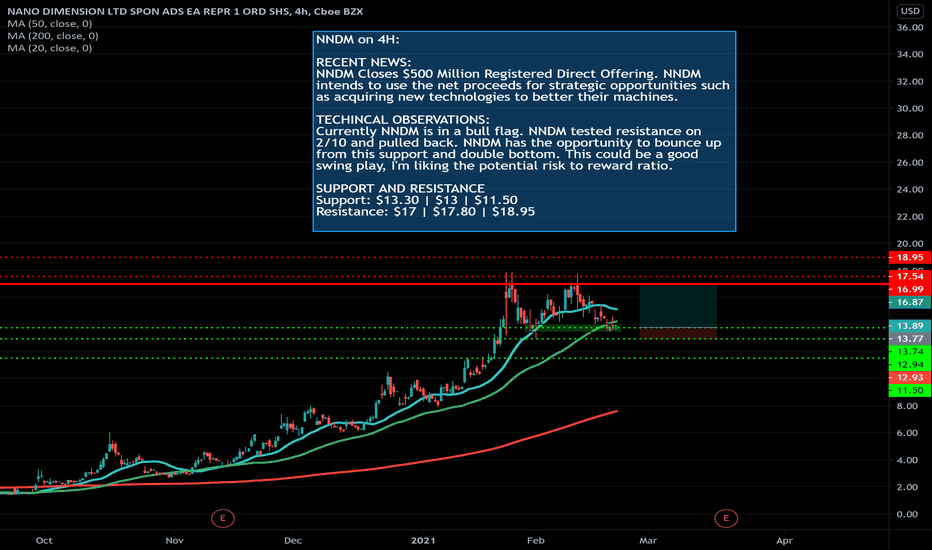Screen dimensions: 932x550
Task: Click the '2021' time axis label
Action: (x=423, y=540)
